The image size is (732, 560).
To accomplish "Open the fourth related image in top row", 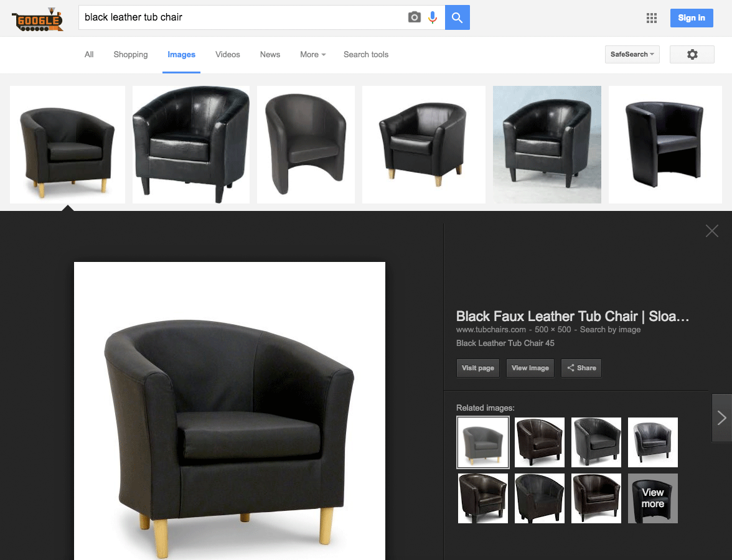I will pyautogui.click(x=652, y=442).
